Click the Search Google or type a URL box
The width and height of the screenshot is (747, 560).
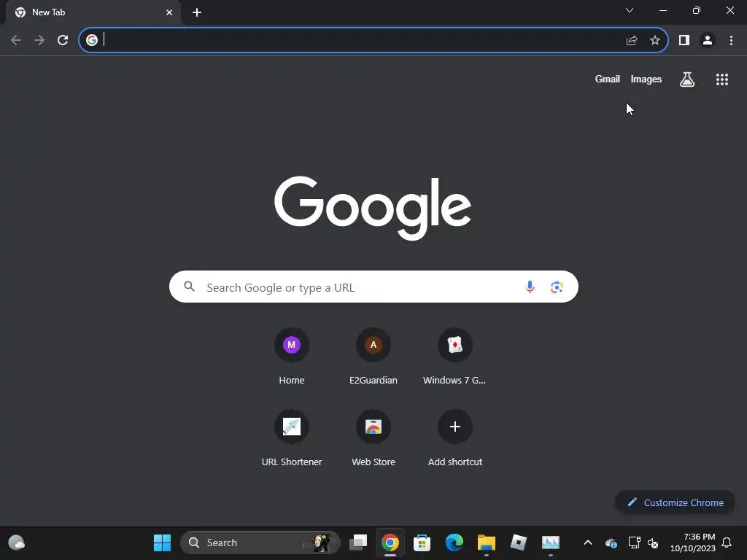373,287
